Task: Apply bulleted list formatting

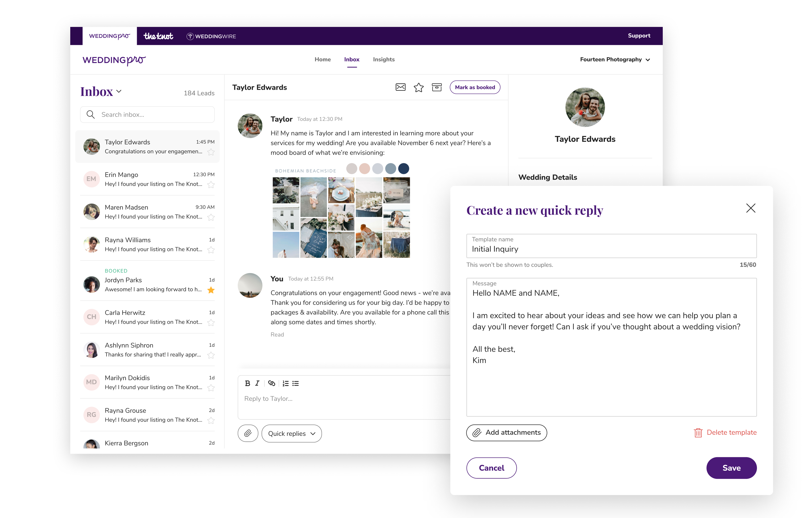Action: pos(296,383)
